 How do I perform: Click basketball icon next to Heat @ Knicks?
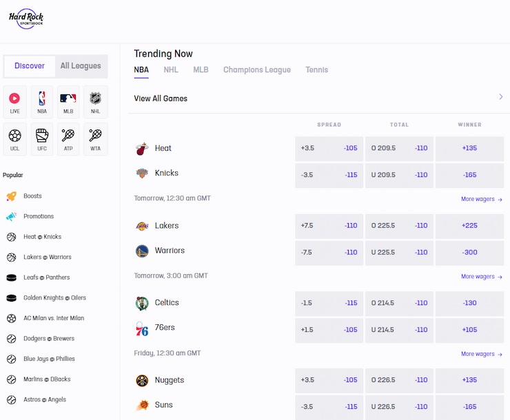12,237
